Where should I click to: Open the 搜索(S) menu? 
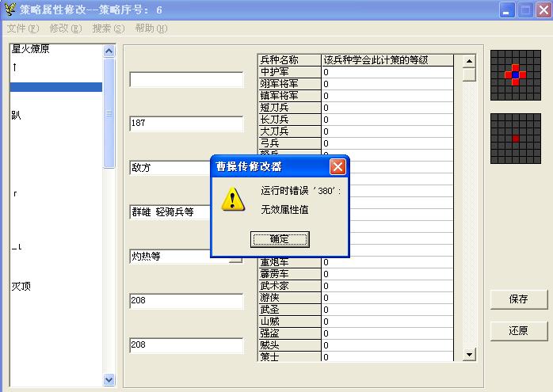pyautogui.click(x=109, y=29)
